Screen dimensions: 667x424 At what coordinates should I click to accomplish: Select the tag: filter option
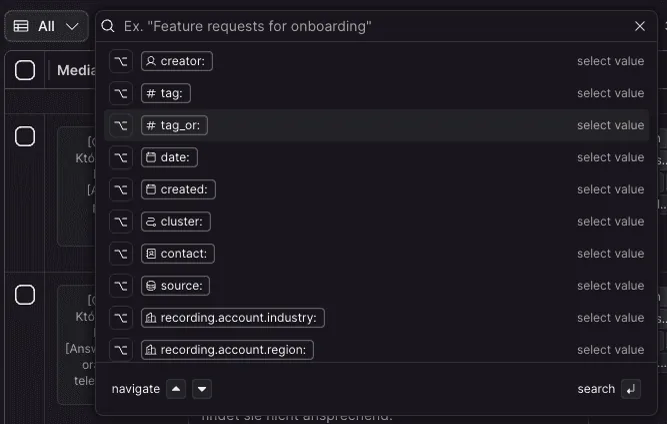165,93
